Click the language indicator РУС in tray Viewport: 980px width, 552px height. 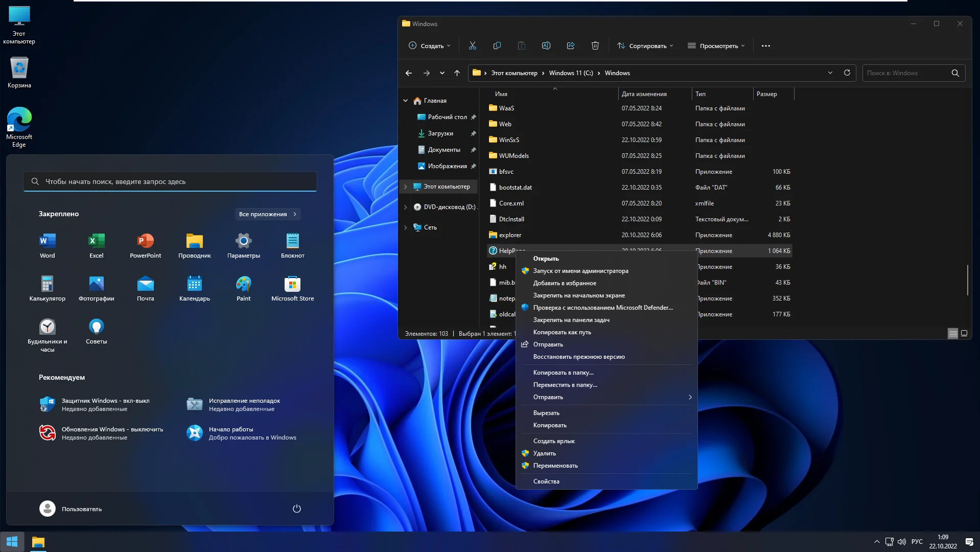(917, 541)
